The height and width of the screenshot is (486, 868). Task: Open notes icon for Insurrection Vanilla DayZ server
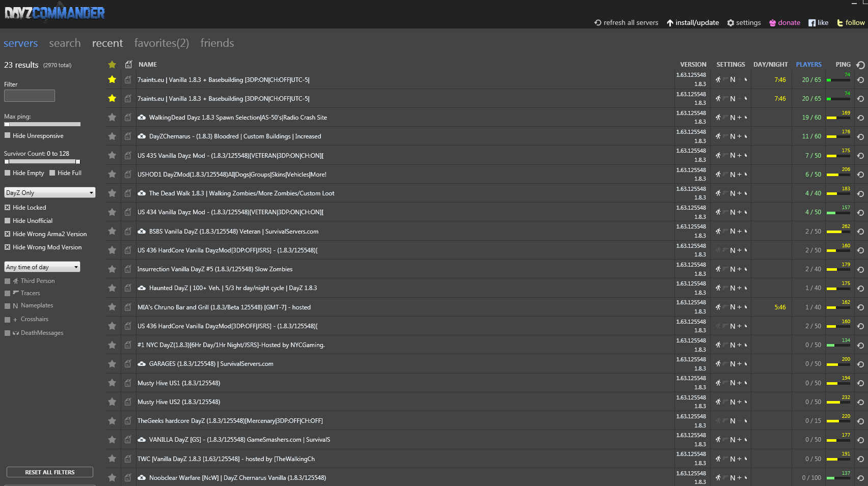(x=128, y=269)
